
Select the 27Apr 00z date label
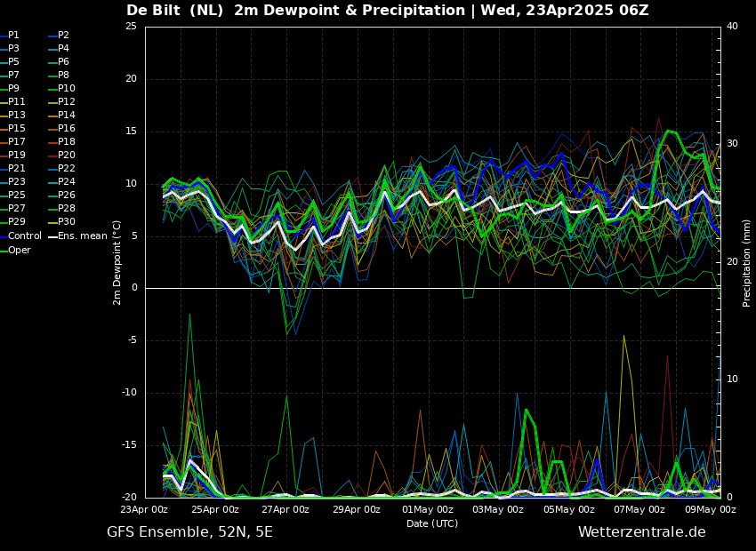point(286,509)
